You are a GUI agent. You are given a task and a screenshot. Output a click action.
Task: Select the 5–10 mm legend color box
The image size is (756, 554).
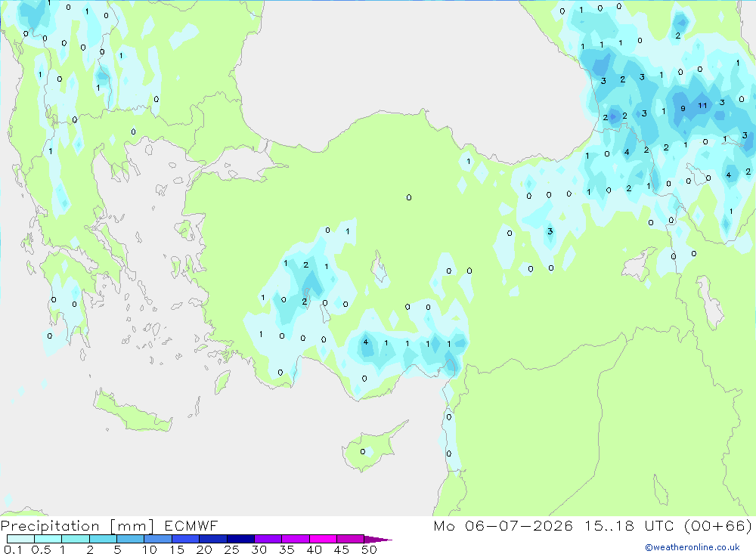(131, 539)
